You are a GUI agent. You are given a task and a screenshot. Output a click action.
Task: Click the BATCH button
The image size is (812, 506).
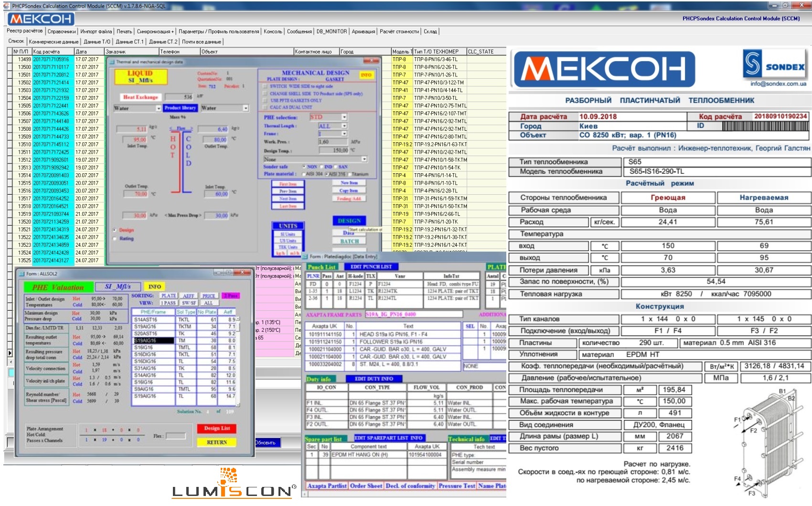pyautogui.click(x=349, y=242)
